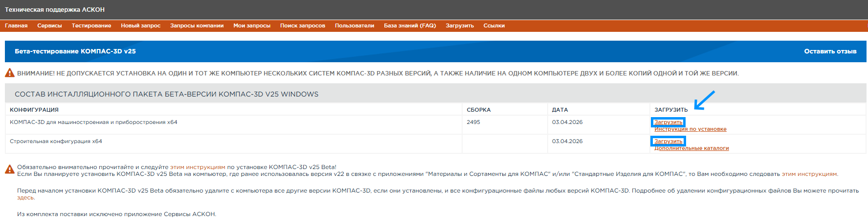Create a request via Новый запрос
The width and height of the screenshot is (868, 220).
click(x=140, y=25)
